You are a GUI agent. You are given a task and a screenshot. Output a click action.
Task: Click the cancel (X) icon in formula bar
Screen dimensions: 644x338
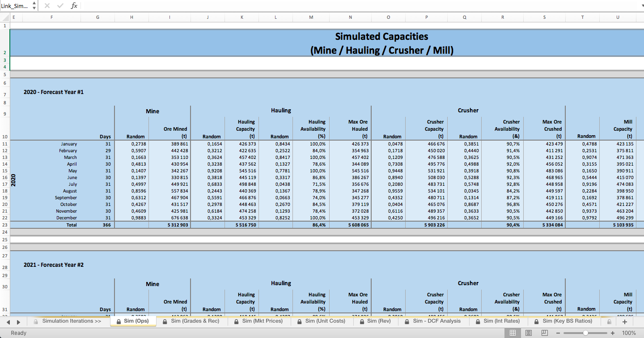(x=47, y=5)
